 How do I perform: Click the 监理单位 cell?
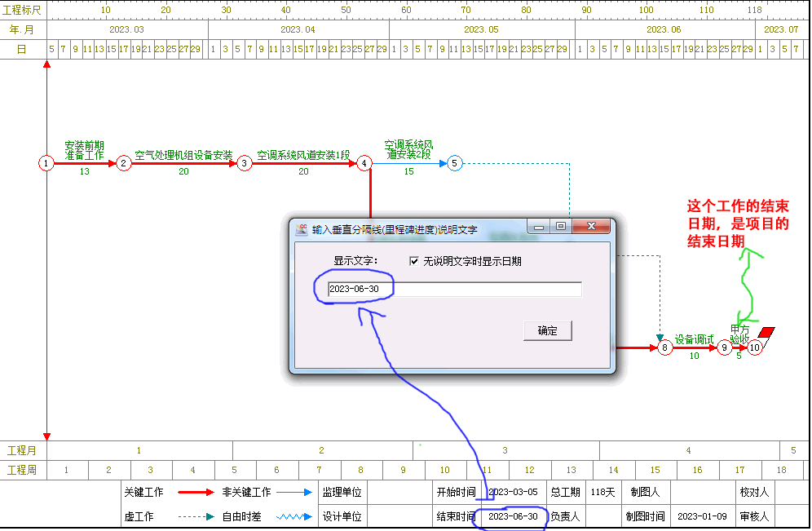pyautogui.click(x=342, y=492)
